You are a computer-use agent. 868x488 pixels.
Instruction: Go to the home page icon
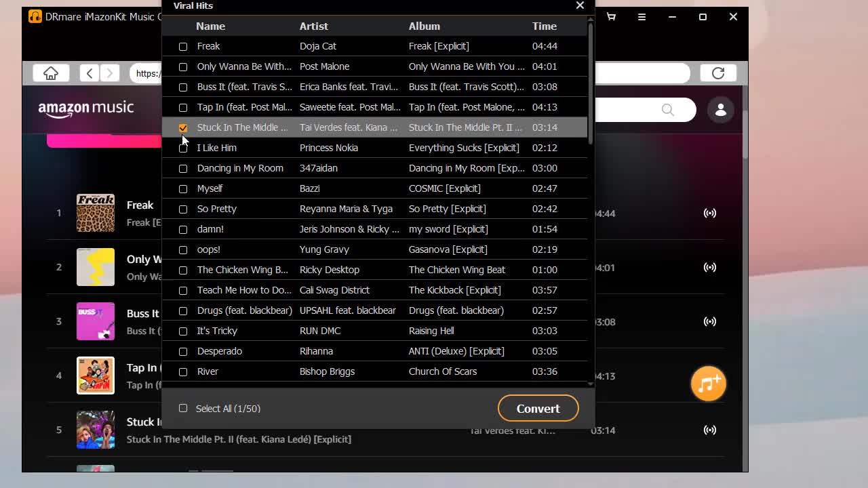(51, 73)
